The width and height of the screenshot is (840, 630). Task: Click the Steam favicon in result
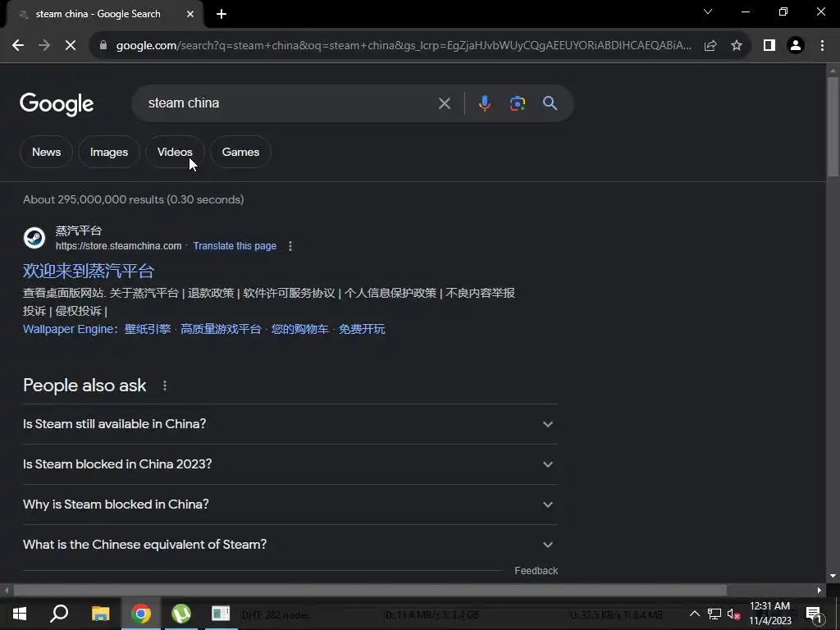click(x=34, y=238)
